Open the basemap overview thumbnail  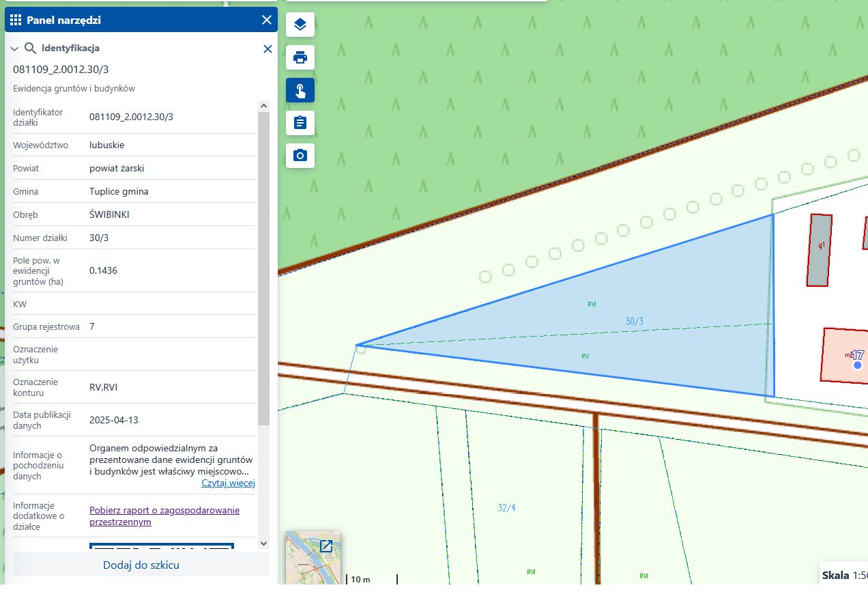point(313,557)
